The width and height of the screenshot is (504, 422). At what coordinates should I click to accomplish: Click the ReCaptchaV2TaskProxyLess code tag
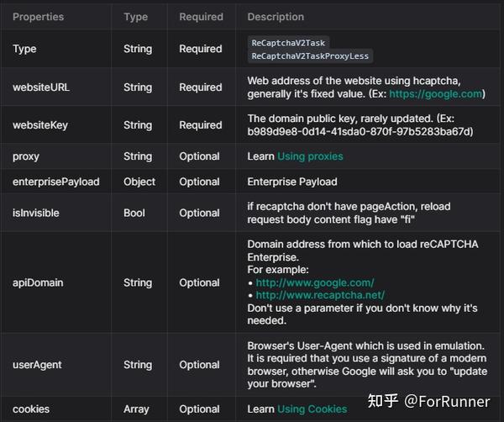pyautogui.click(x=310, y=56)
